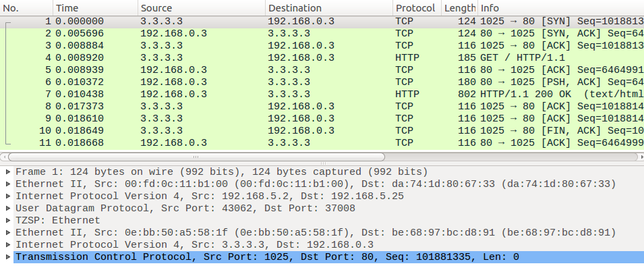Image resolution: width=644 pixels, height=268 pixels.
Task: Click the horizontal scrollbar of packet list
Action: 196,157
